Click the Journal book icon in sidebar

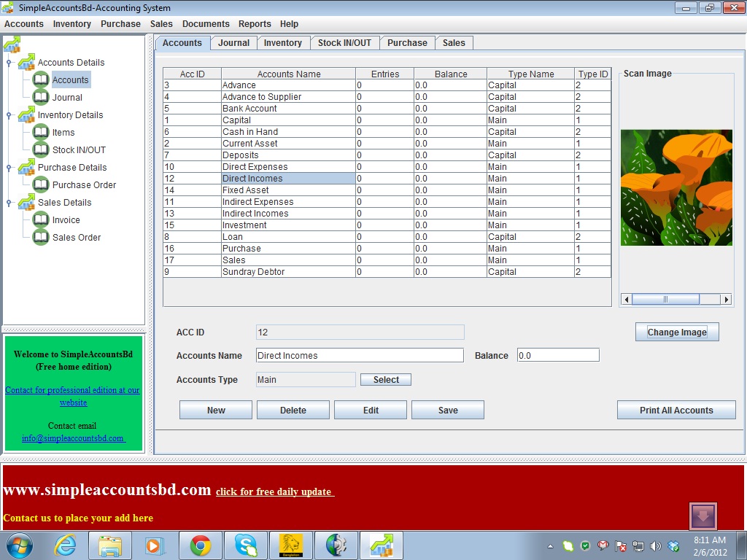click(41, 97)
